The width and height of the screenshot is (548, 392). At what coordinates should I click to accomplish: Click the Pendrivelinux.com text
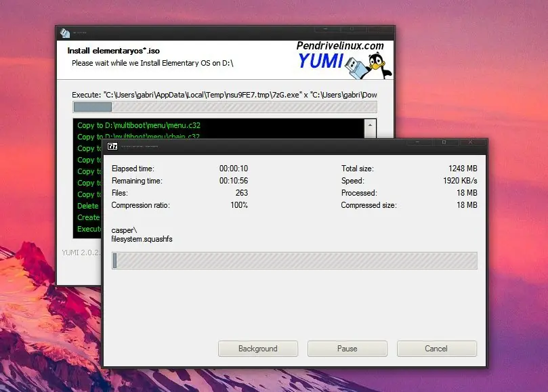(x=340, y=46)
